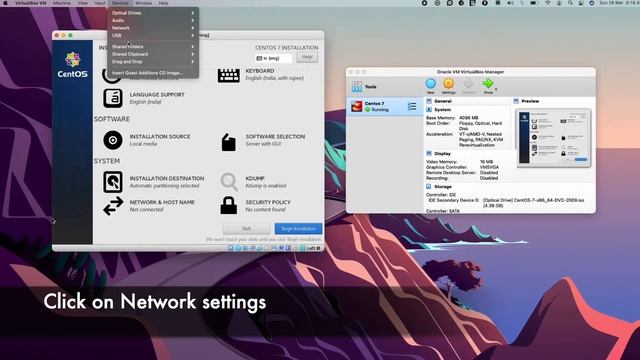Expand Network submenu in Devices menu
This screenshot has height=360, width=640.
[153, 28]
